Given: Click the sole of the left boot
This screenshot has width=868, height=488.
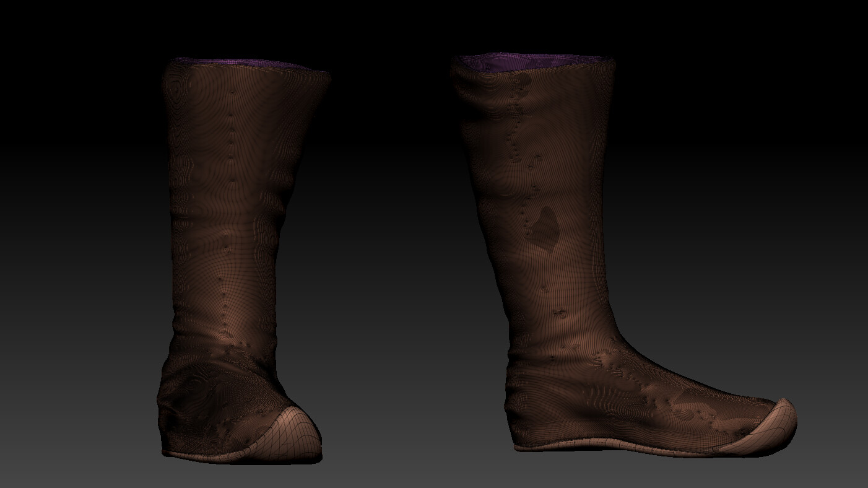Looking at the screenshot, I should tap(217, 455).
